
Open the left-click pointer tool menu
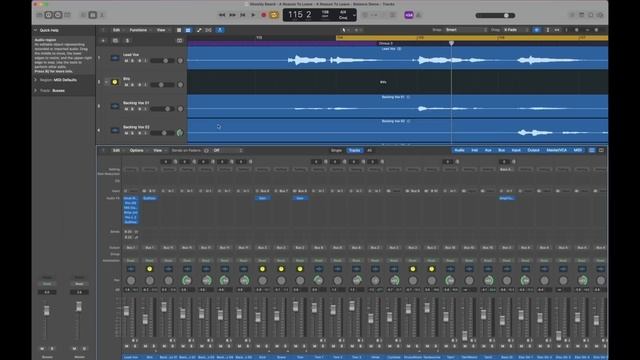345,30
